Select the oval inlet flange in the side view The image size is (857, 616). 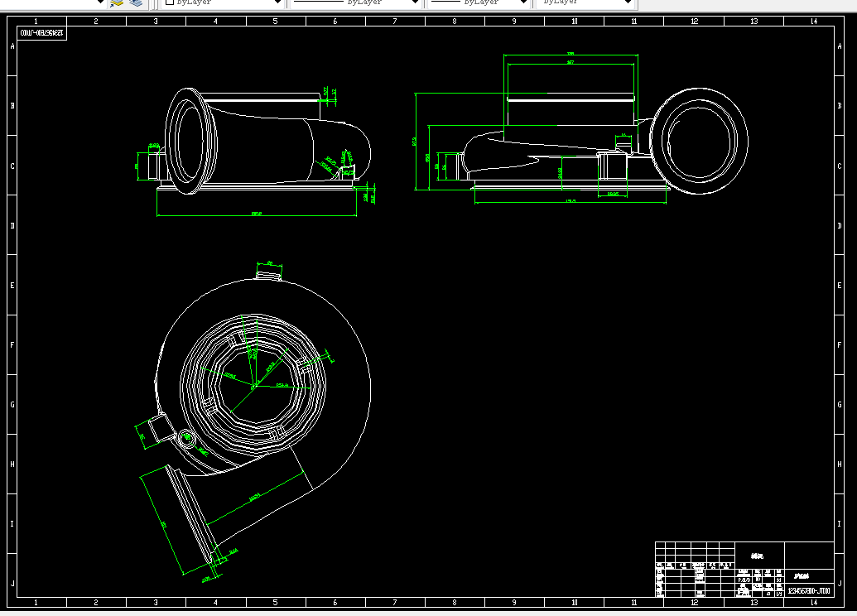point(190,141)
